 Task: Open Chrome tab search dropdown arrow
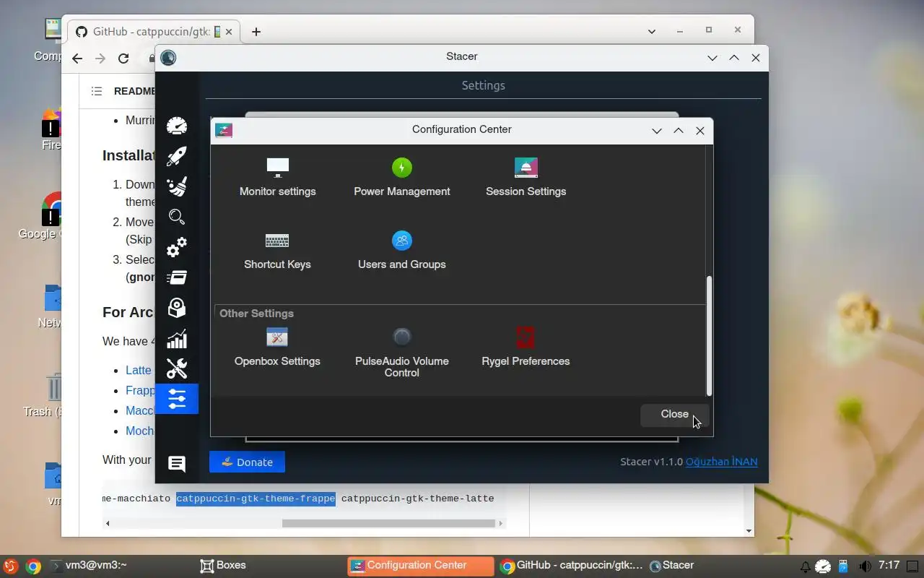[x=652, y=31]
